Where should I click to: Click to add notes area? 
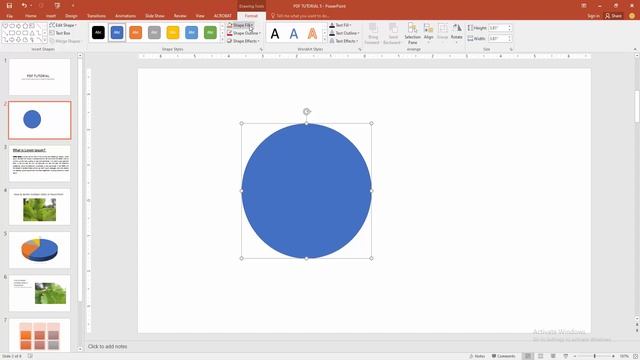click(108, 347)
